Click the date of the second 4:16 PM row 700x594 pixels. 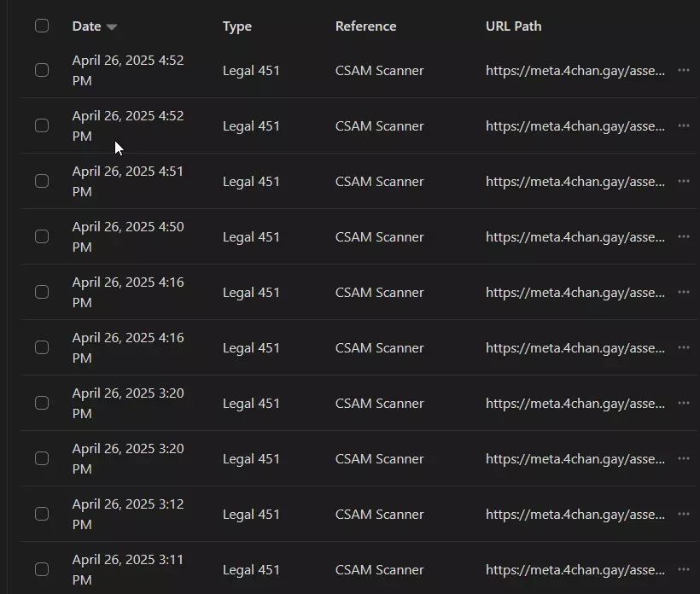(x=128, y=347)
